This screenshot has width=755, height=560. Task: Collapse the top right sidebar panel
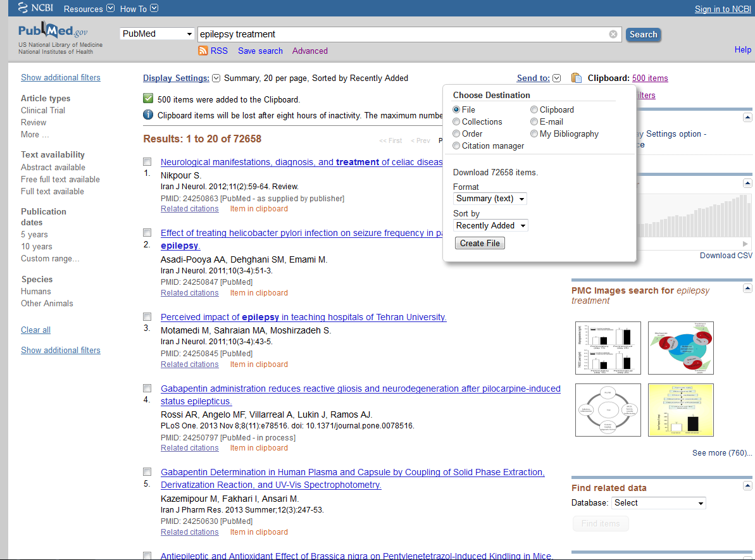pyautogui.click(x=747, y=118)
